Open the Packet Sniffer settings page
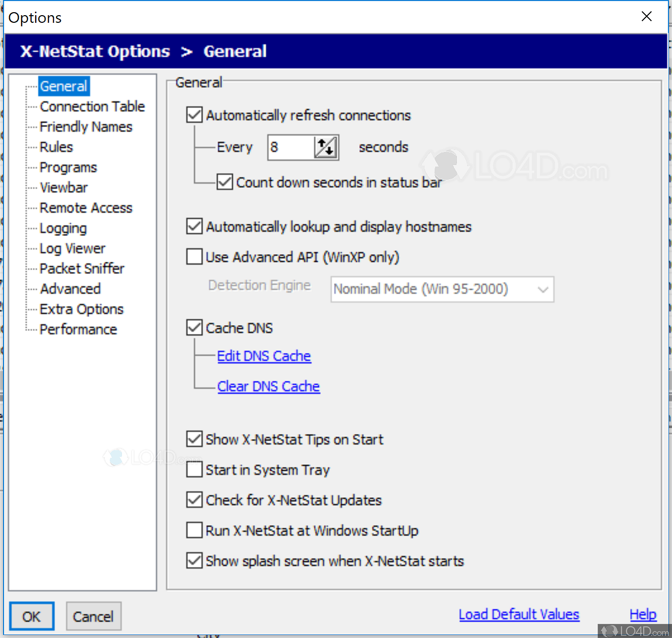Screen dimensions: 672x638 pos(81,268)
